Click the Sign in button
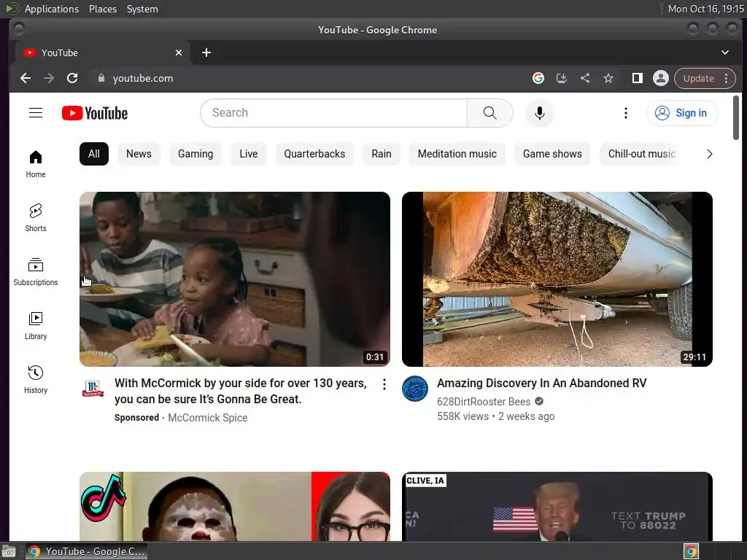This screenshot has height=560, width=747. (682, 113)
